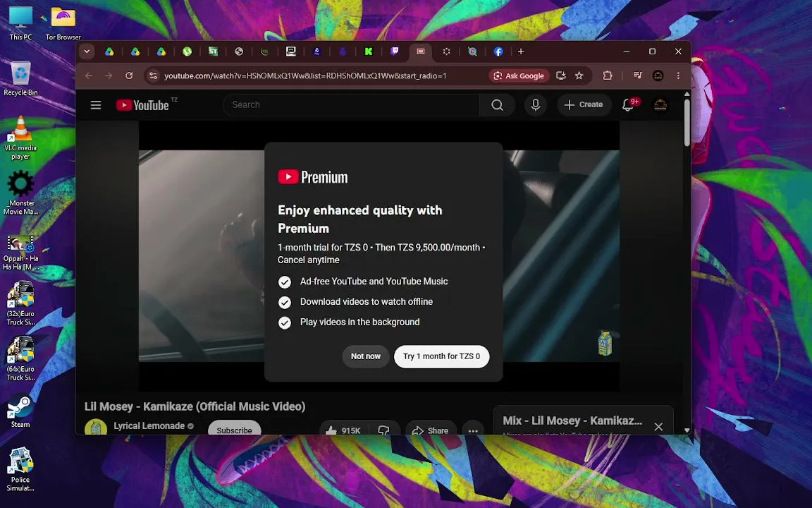Screen dimensions: 812x508
Task: Share the video
Action: (431, 430)
